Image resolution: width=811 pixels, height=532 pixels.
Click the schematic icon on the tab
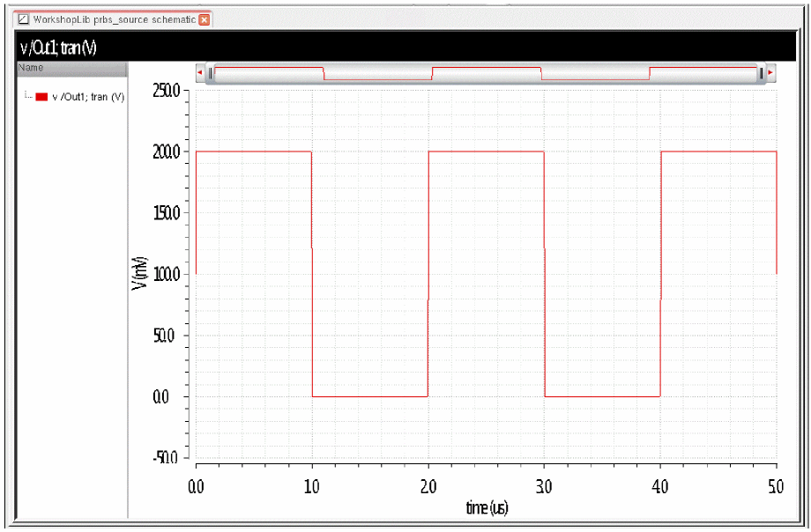point(23,19)
